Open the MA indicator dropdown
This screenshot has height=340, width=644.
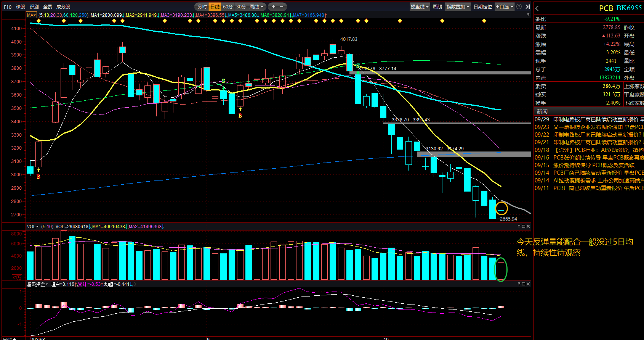click(31, 15)
